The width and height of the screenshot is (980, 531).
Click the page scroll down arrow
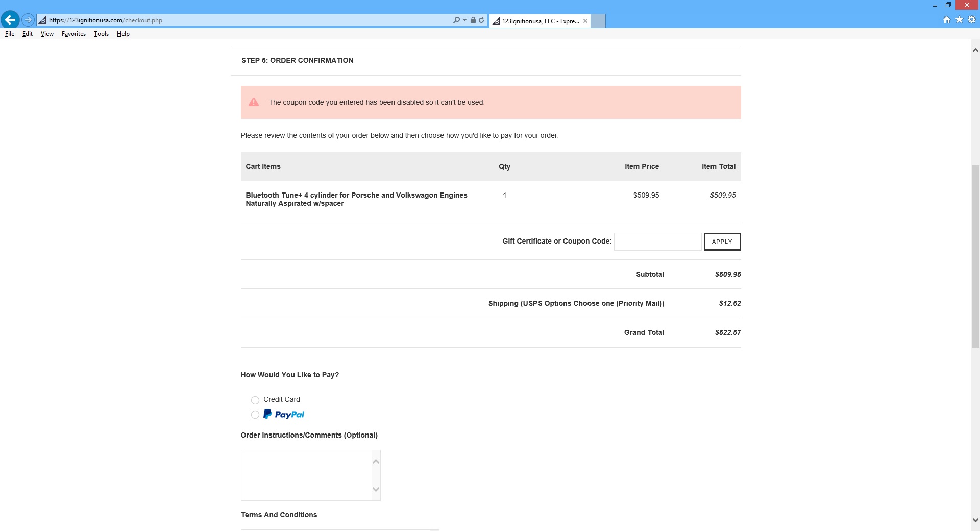(975, 520)
